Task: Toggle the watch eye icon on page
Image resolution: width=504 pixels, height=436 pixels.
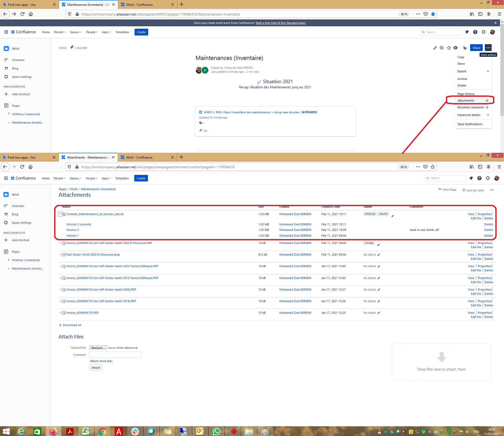Action: coord(456,48)
